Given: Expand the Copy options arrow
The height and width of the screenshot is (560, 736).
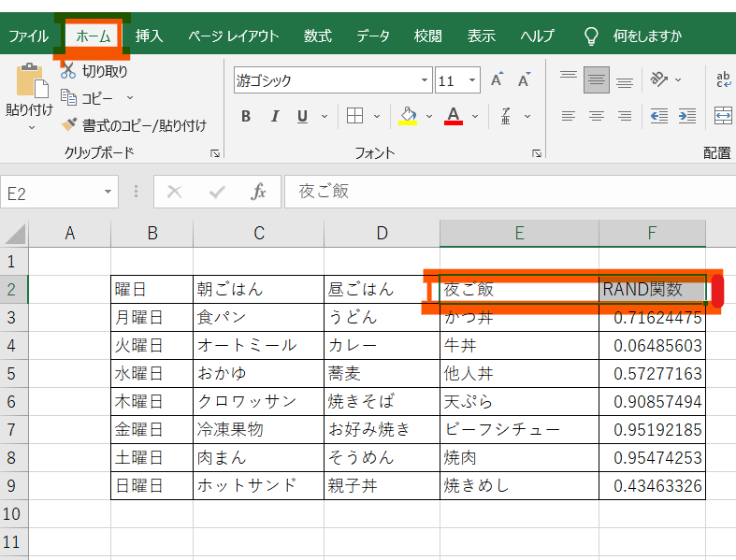Looking at the screenshot, I should (x=130, y=97).
